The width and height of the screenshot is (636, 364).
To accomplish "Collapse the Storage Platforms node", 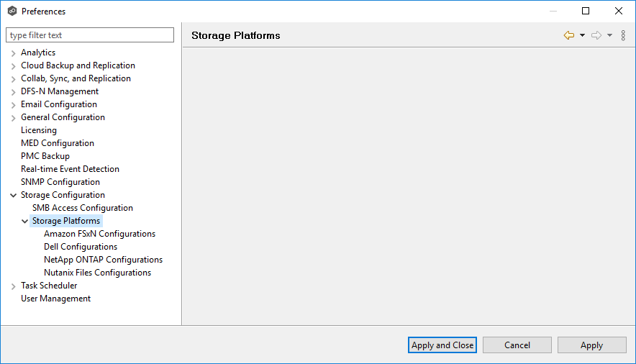I will click(24, 221).
